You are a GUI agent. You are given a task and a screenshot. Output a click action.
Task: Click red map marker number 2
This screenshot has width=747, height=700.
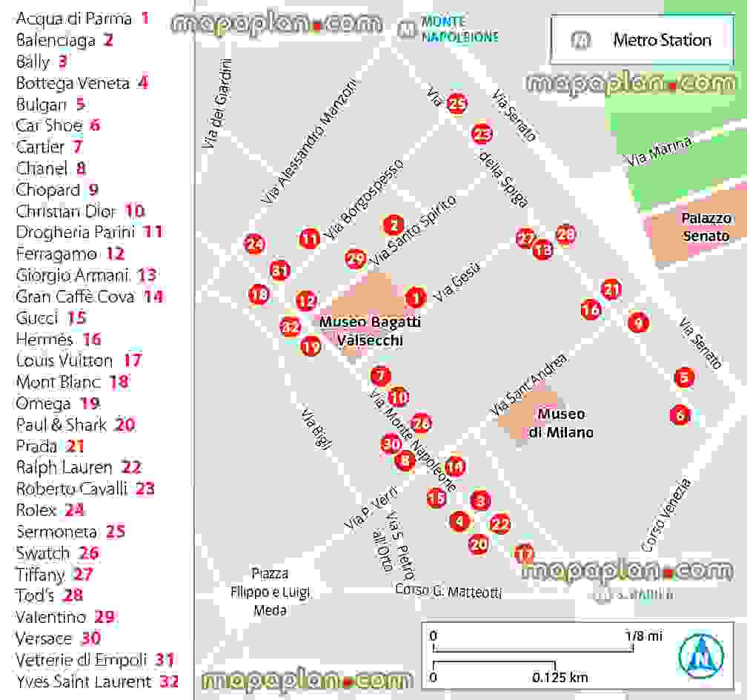(394, 225)
